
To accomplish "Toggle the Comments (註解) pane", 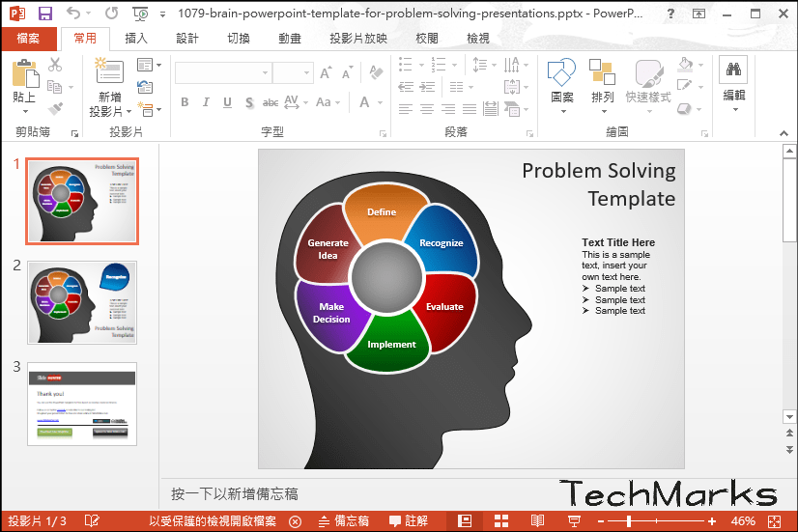I will click(409, 520).
